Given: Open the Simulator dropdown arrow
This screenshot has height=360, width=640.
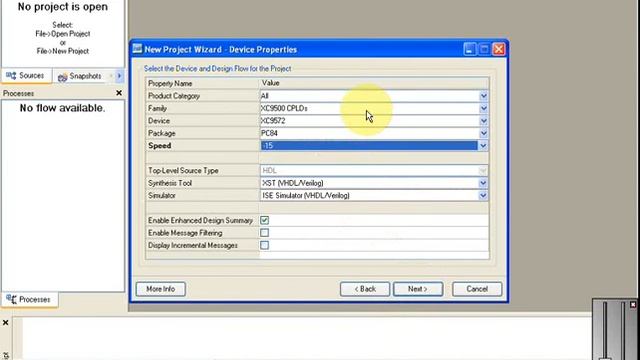Looking at the screenshot, I should [483, 196].
